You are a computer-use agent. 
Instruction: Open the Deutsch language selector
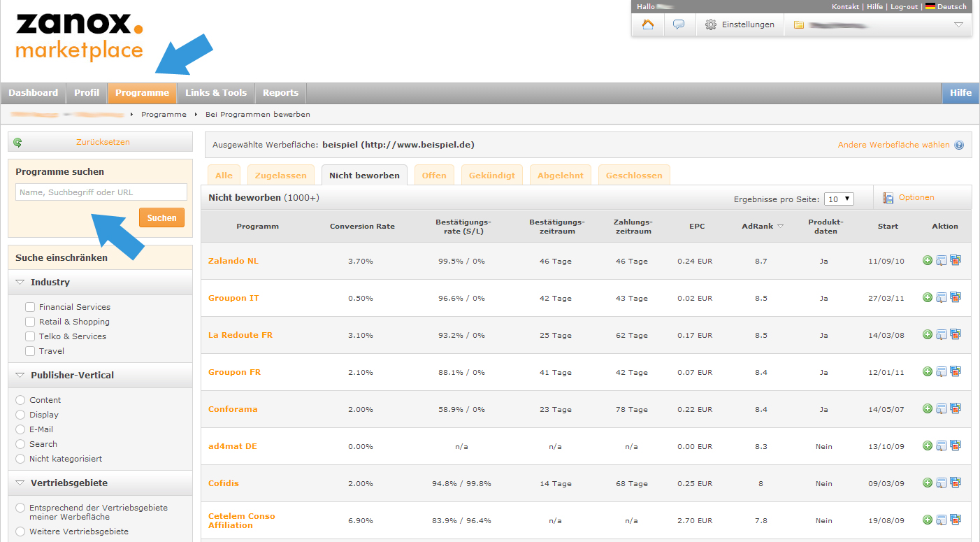(946, 6)
